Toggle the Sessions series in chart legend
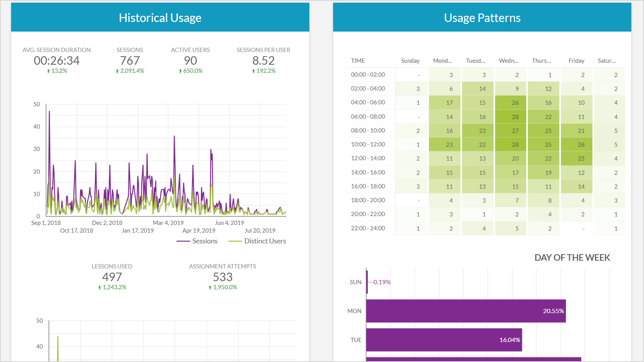Image resolution: width=644 pixels, height=362 pixels. [x=197, y=241]
